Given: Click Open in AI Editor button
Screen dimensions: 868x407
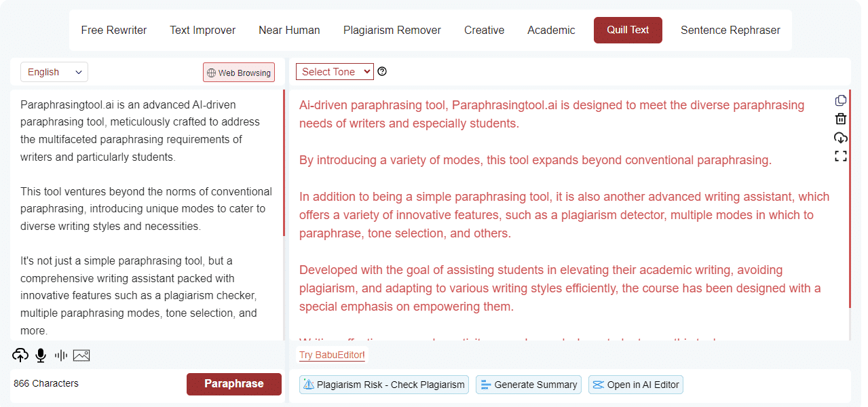Looking at the screenshot, I should point(636,385).
